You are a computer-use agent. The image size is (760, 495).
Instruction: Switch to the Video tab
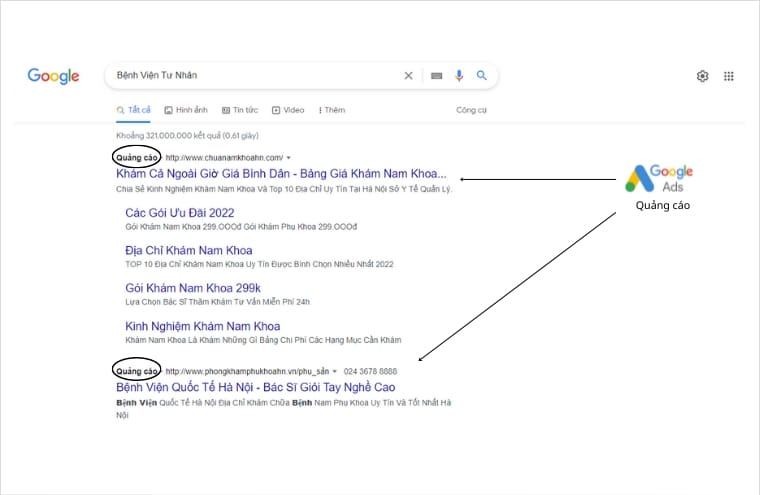[288, 110]
